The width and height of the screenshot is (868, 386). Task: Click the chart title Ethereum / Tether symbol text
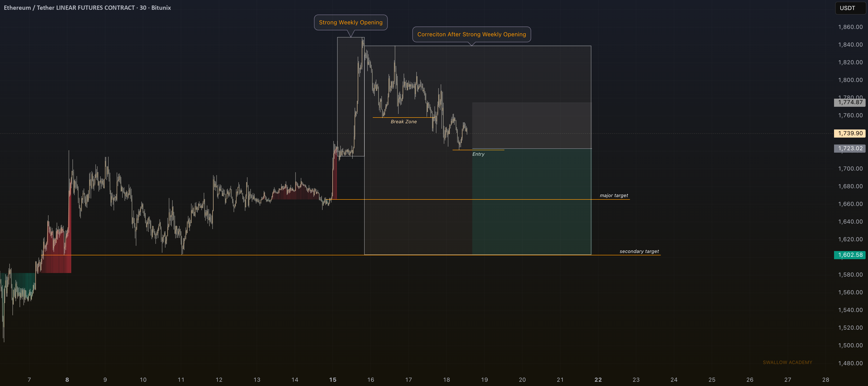click(87, 8)
